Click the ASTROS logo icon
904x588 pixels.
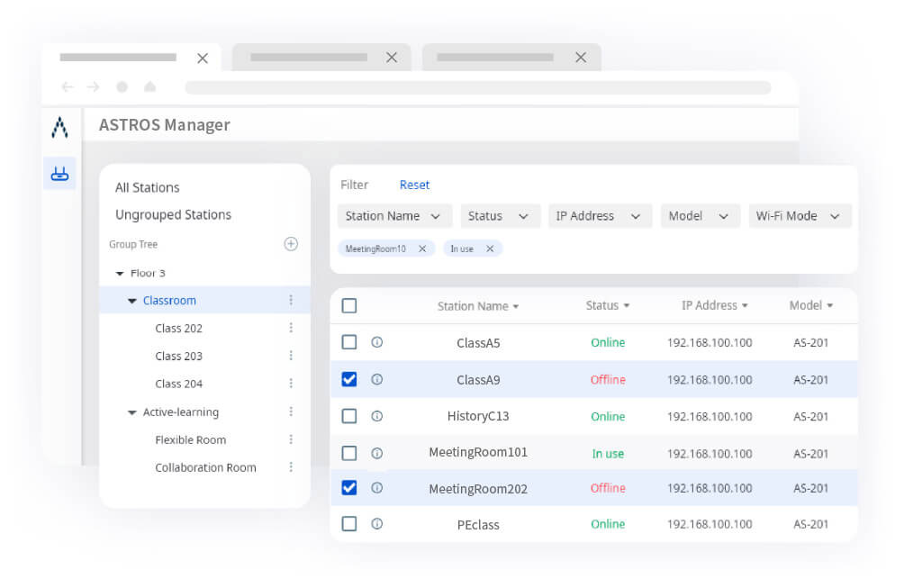click(60, 127)
